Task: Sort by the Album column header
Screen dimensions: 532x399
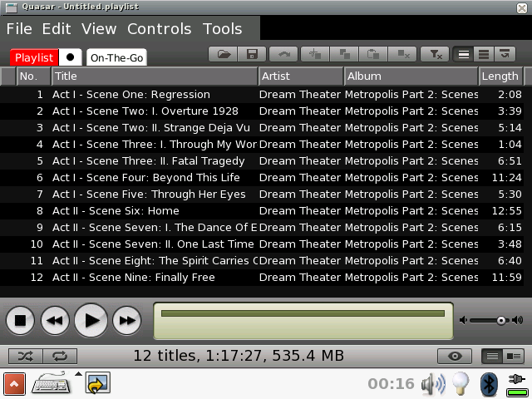Action: pyautogui.click(x=411, y=76)
